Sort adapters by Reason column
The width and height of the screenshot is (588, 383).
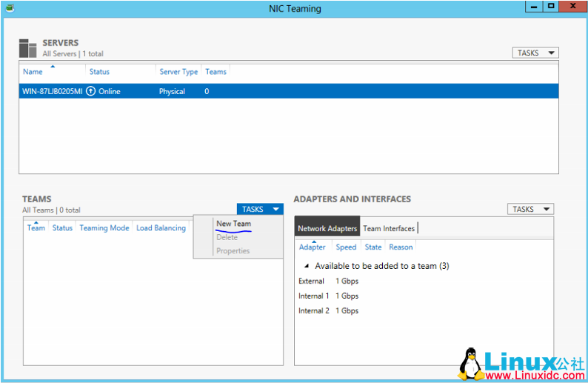(x=401, y=247)
